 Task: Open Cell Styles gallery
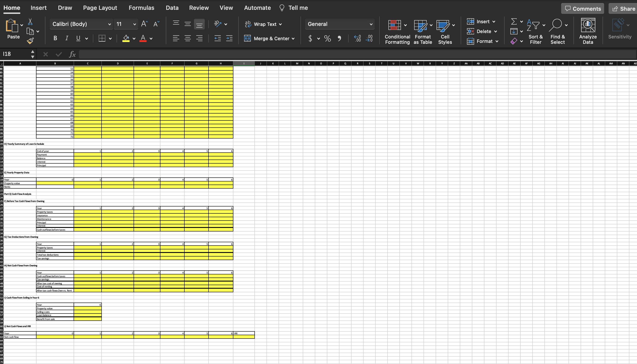click(445, 32)
